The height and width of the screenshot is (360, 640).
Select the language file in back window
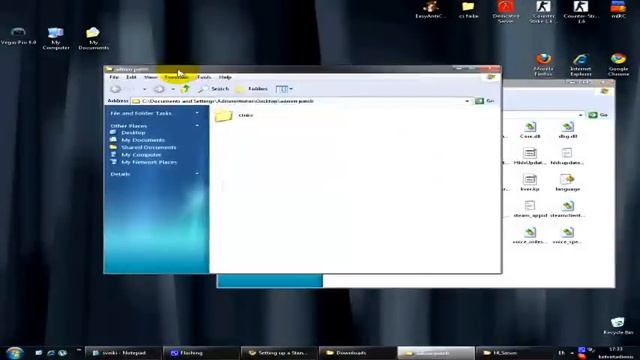click(567, 183)
